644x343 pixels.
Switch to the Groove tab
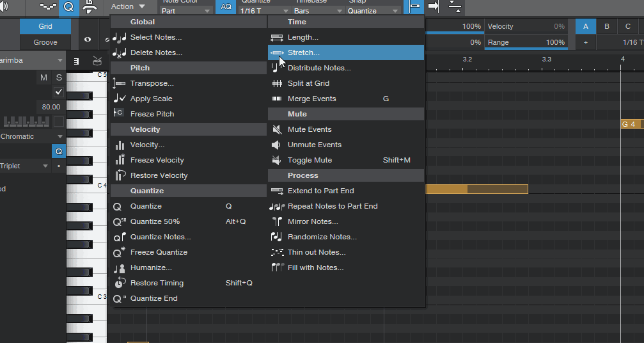pyautogui.click(x=45, y=42)
